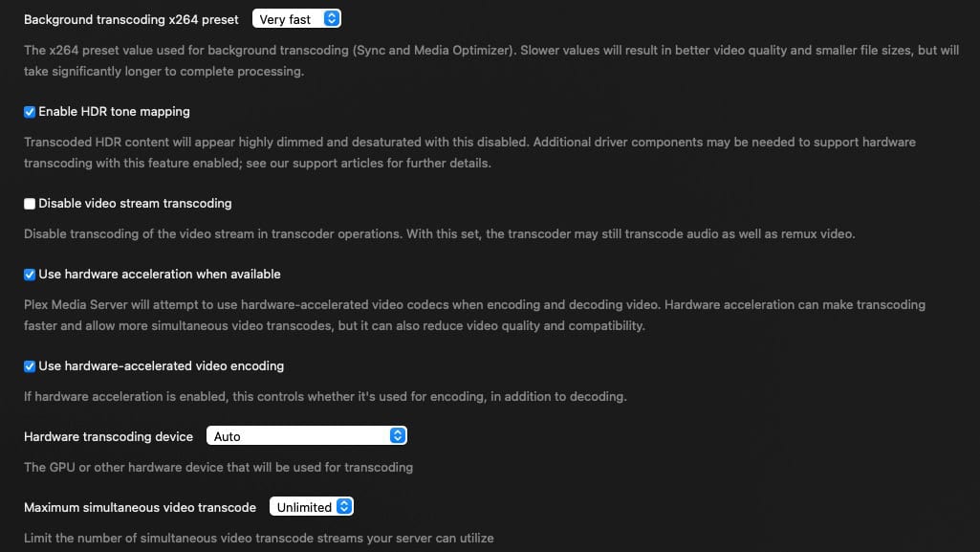
Task: Click the GPU hardware device description text
Action: pos(218,467)
